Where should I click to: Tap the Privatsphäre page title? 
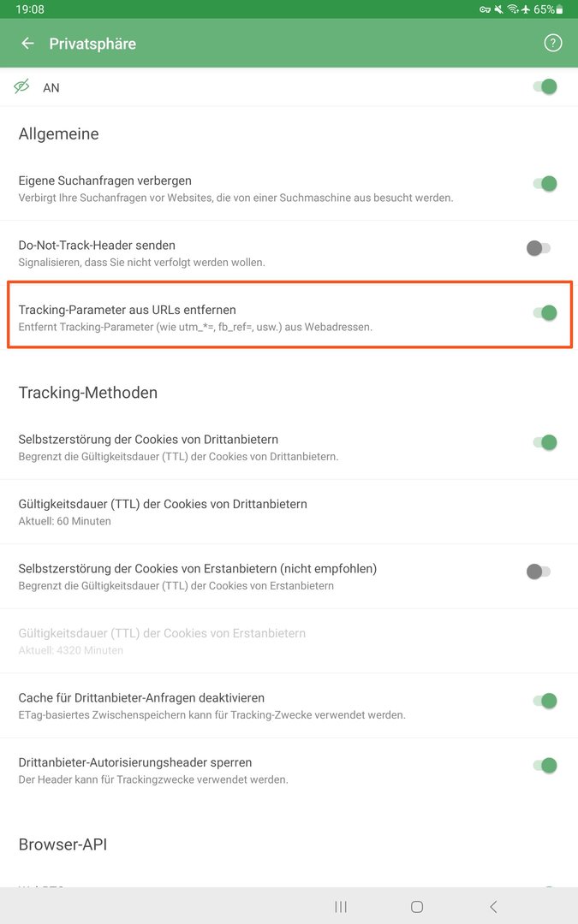click(92, 44)
